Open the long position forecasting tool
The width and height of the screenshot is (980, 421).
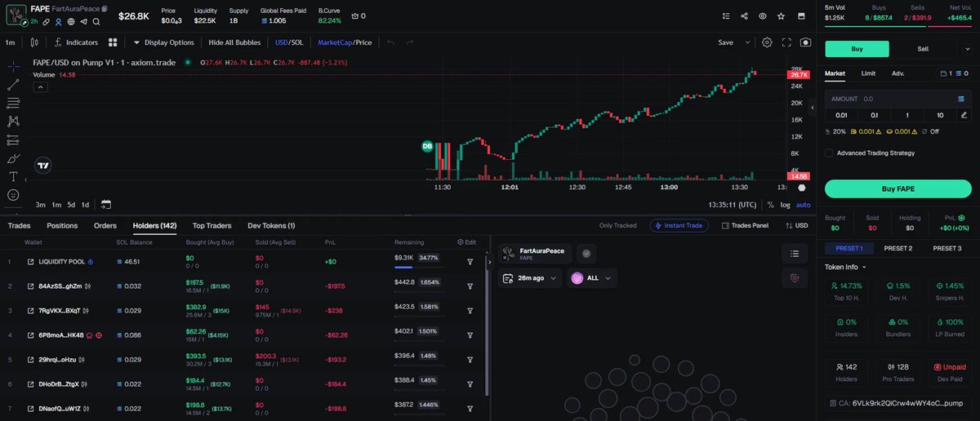tap(13, 140)
